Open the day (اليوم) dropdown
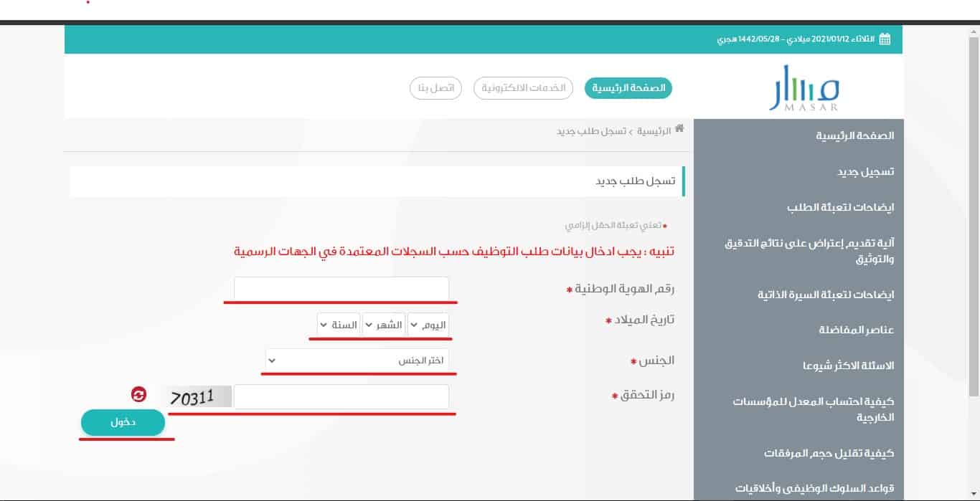The height and width of the screenshot is (501, 980). click(428, 325)
